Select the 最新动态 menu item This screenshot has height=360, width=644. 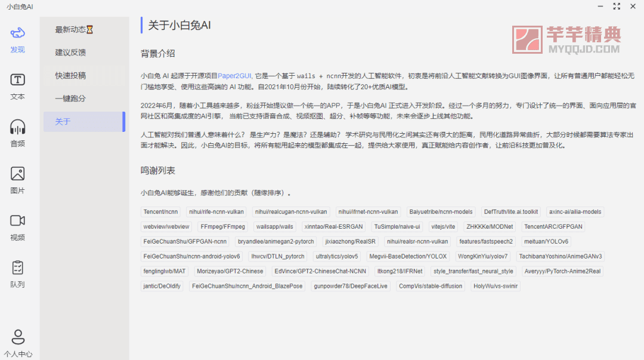pos(84,30)
